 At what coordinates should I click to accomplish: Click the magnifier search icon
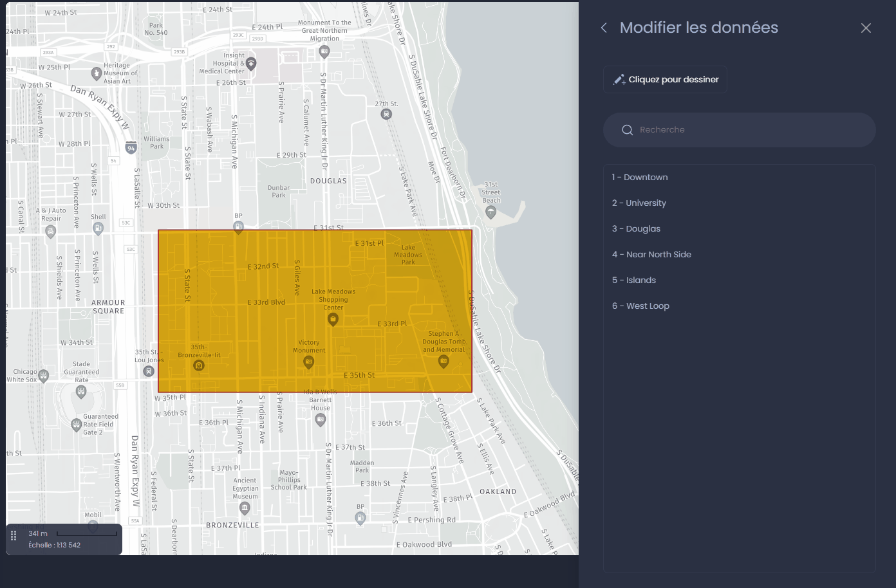[627, 130]
